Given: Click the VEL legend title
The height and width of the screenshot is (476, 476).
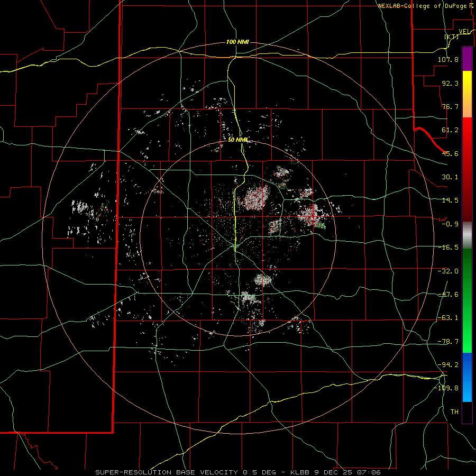Looking at the screenshot, I should pyautogui.click(x=465, y=31).
